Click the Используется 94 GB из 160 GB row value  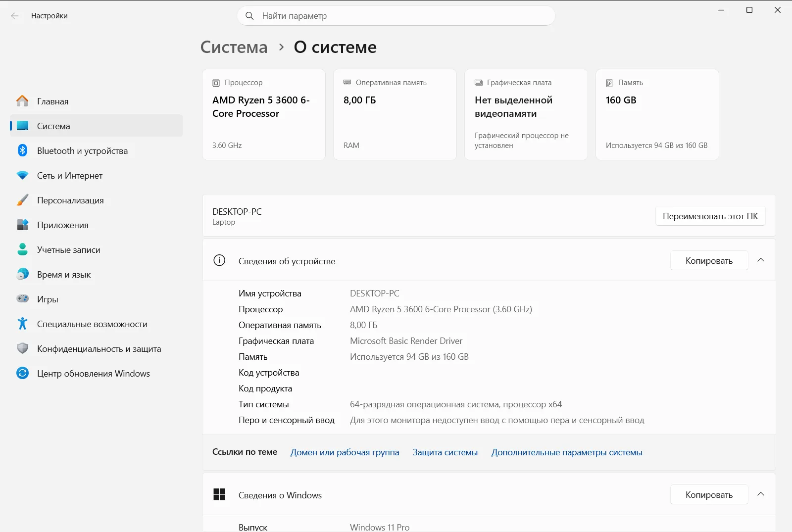pyautogui.click(x=409, y=357)
